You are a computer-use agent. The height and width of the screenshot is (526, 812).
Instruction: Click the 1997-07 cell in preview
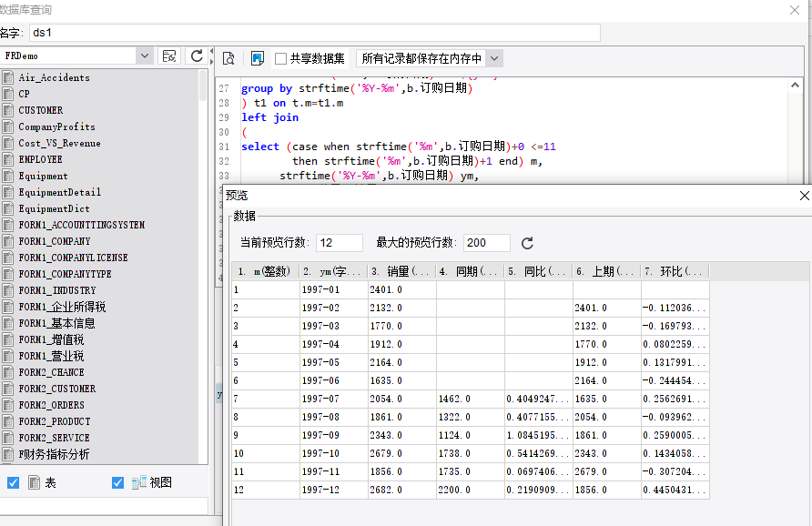pos(333,400)
